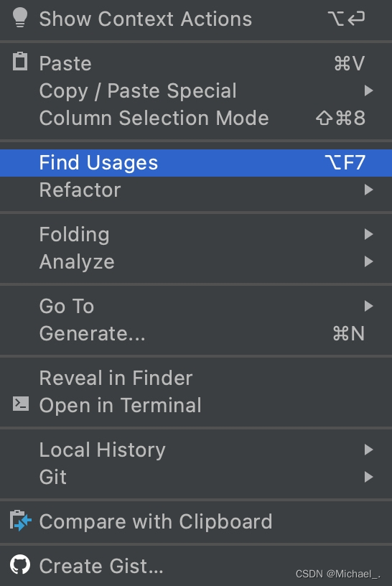Select Column Selection Mode
Viewport: 392px width, 586px height.
(196, 118)
